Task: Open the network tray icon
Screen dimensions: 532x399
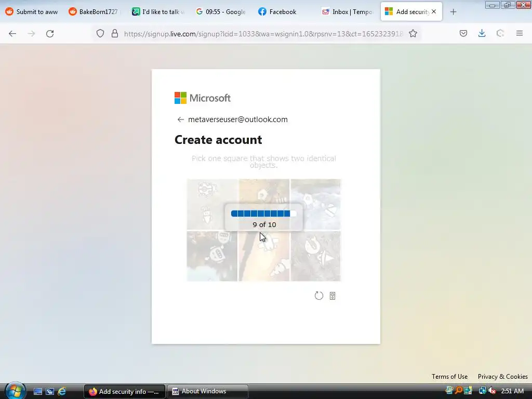Action: [482, 391]
